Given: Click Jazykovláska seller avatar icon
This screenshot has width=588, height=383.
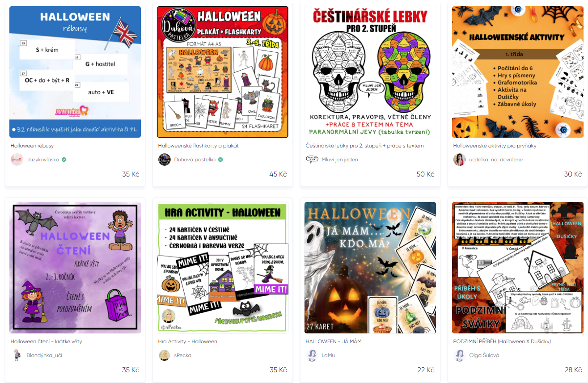Looking at the screenshot, I should point(17,160).
